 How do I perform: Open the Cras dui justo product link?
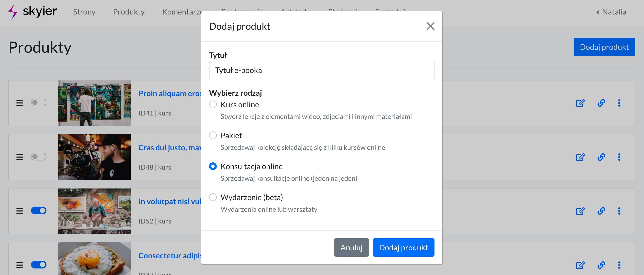click(170, 148)
